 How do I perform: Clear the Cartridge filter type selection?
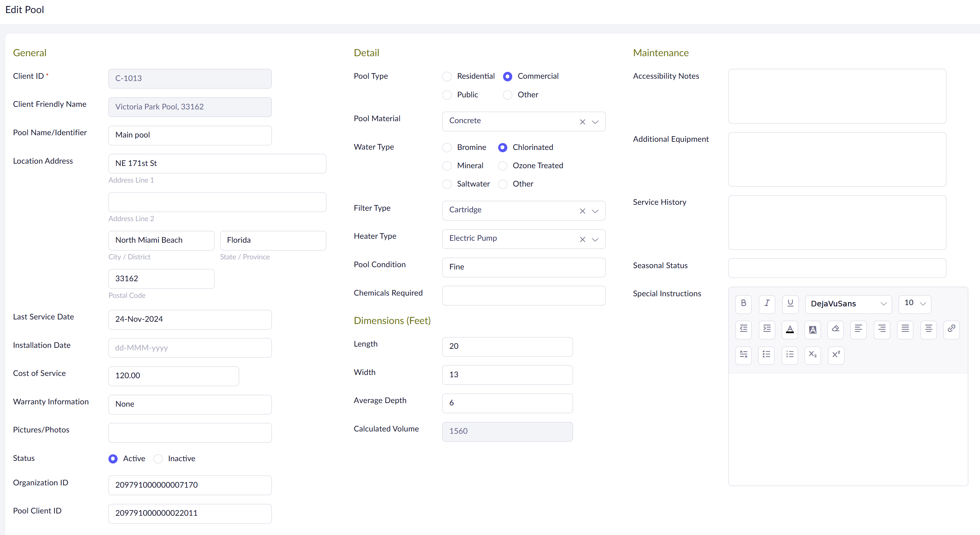pos(582,211)
